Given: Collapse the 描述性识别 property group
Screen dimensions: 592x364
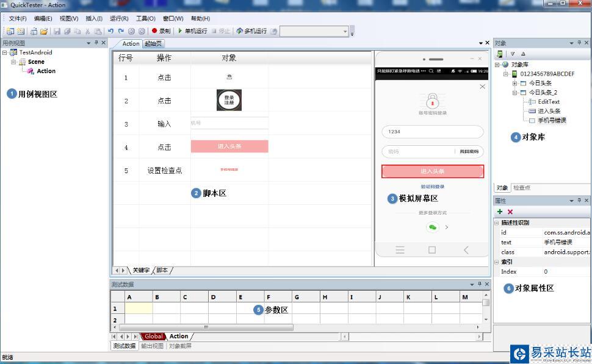Looking at the screenshot, I should point(497,223).
